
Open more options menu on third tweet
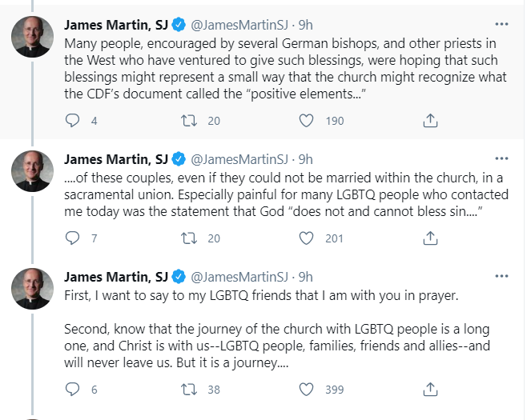501,276
